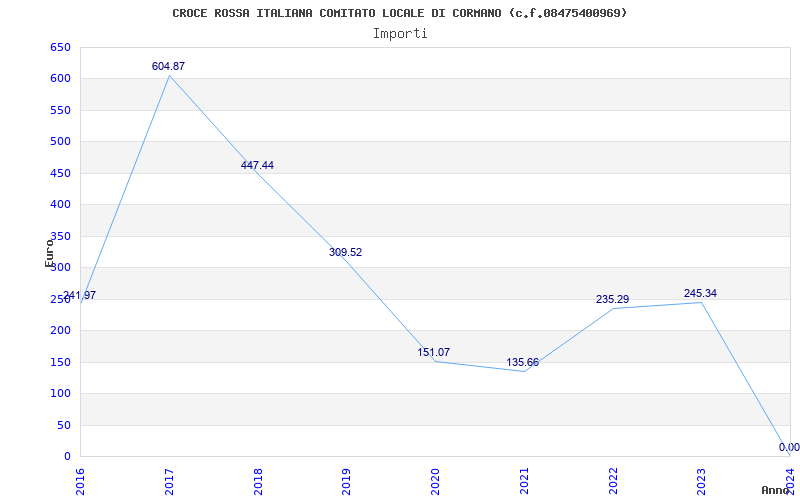800x500 pixels.
Task: Select the 151.07 data label
Action: coord(434,352)
